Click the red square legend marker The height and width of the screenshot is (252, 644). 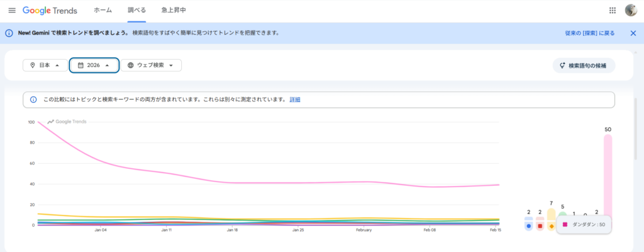tap(540, 225)
